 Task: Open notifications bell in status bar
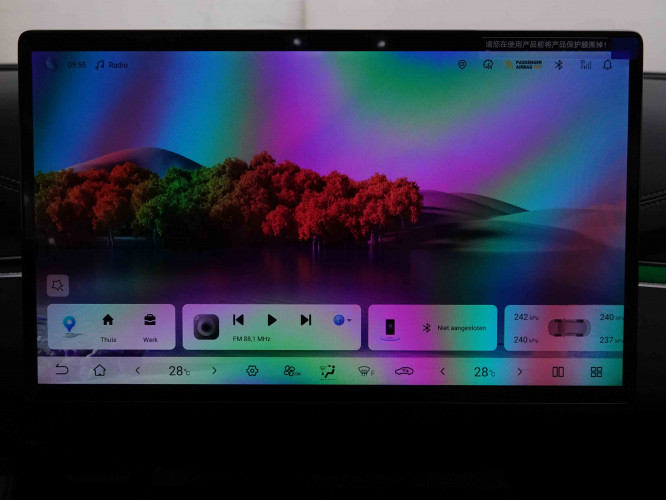tap(607, 65)
